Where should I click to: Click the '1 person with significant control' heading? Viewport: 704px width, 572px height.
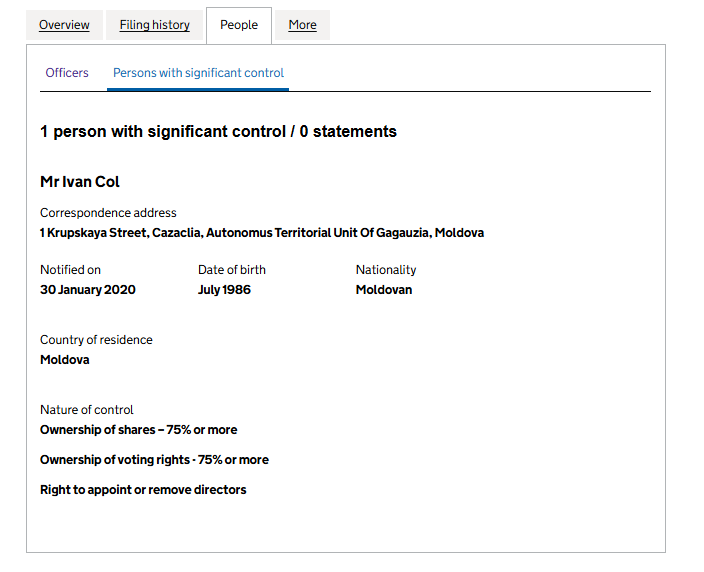coord(218,132)
